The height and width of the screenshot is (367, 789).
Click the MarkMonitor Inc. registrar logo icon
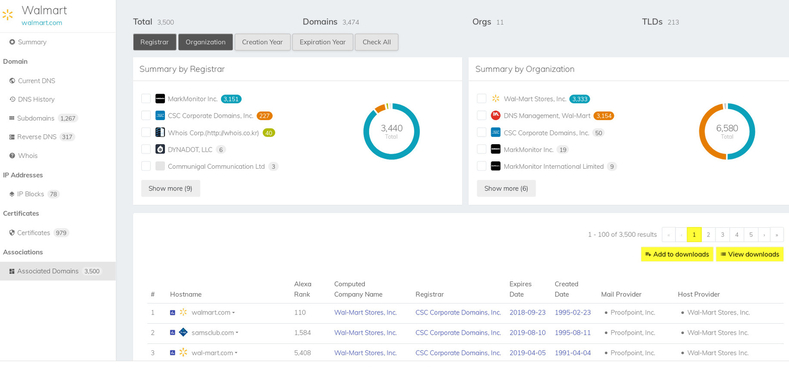(160, 99)
